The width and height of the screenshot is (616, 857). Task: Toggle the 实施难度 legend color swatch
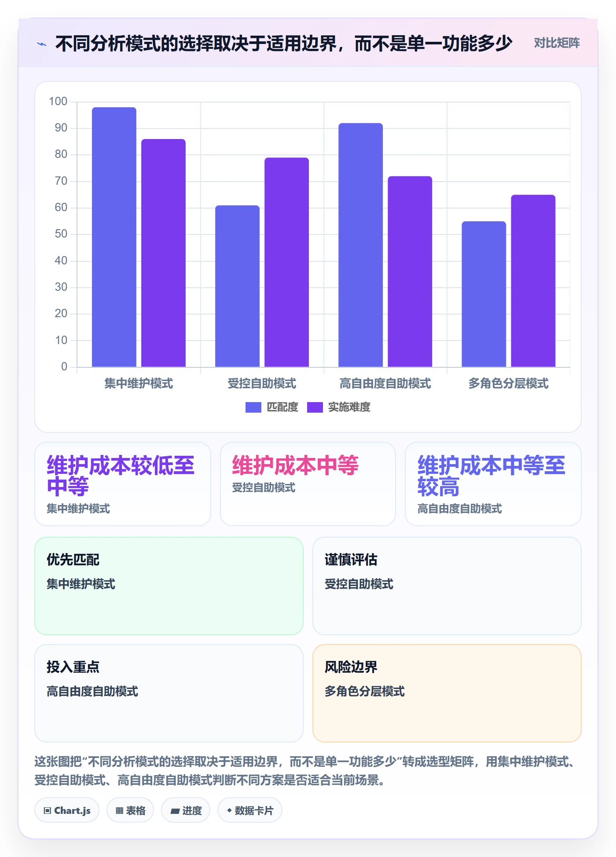click(x=315, y=407)
